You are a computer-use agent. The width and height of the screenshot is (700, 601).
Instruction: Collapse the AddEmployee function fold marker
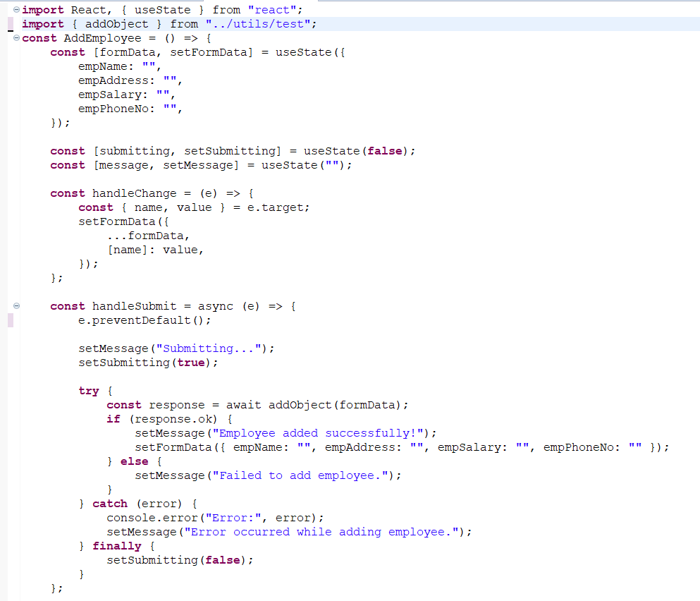pos(16,38)
